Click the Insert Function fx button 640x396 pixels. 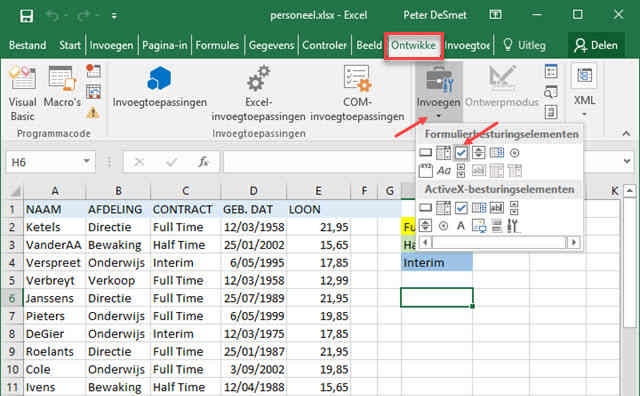203,162
